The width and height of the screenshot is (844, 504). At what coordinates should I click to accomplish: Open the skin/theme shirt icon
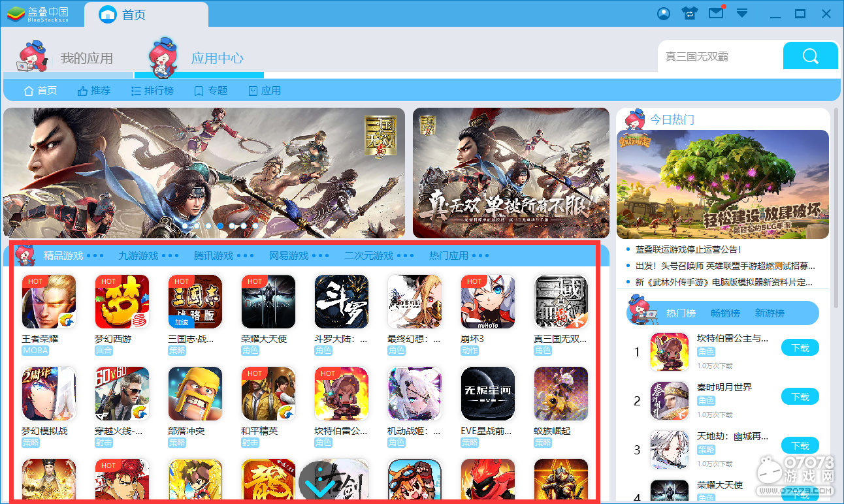coord(689,13)
